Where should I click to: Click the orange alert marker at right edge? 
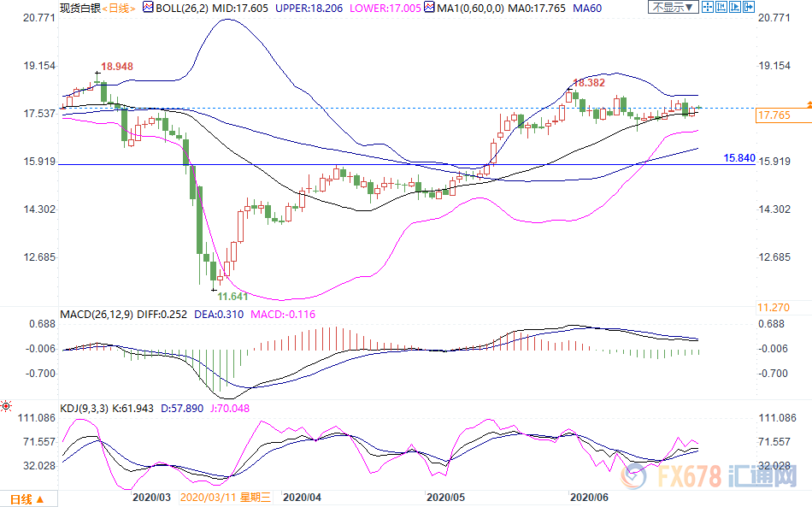pyautogui.click(x=808, y=104)
